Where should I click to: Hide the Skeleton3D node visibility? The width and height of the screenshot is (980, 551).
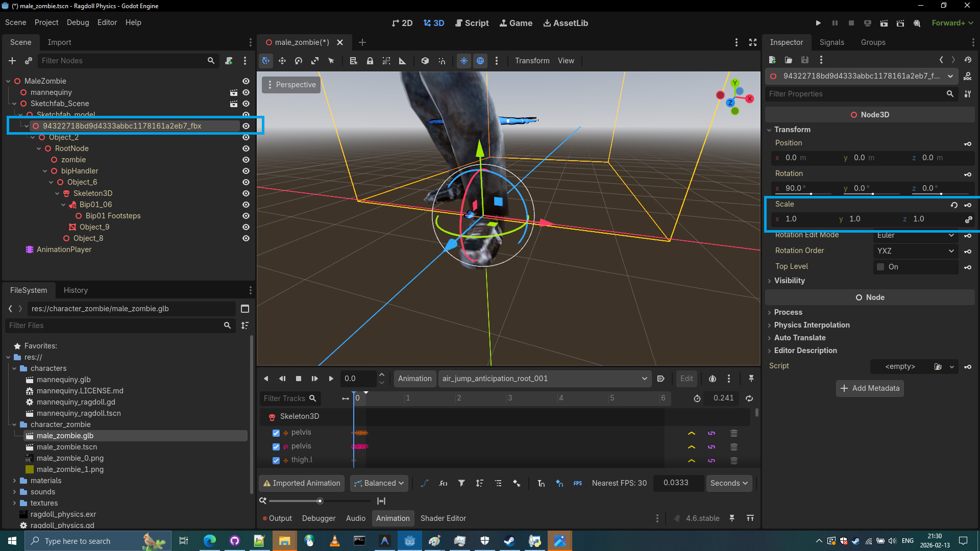(246, 193)
